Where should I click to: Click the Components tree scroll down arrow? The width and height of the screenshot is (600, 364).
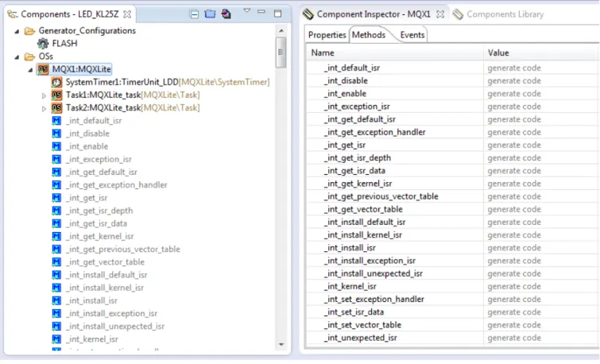coord(281,344)
